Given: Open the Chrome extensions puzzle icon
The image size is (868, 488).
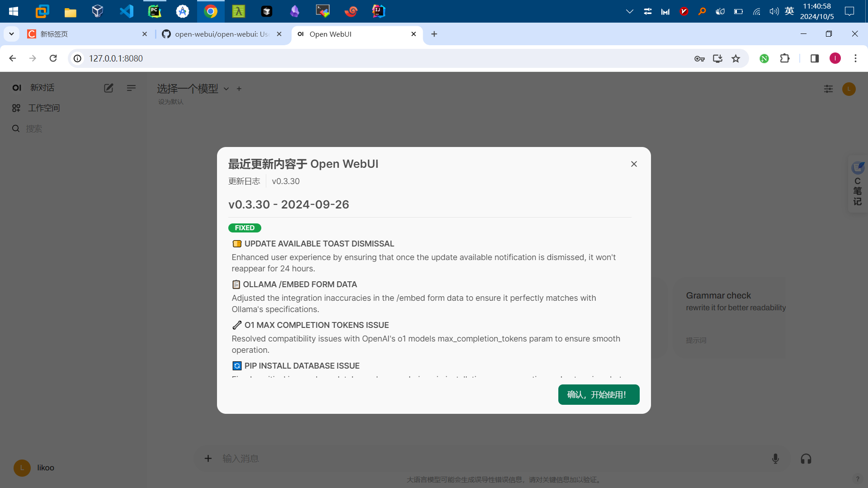Looking at the screenshot, I should click(x=785, y=58).
